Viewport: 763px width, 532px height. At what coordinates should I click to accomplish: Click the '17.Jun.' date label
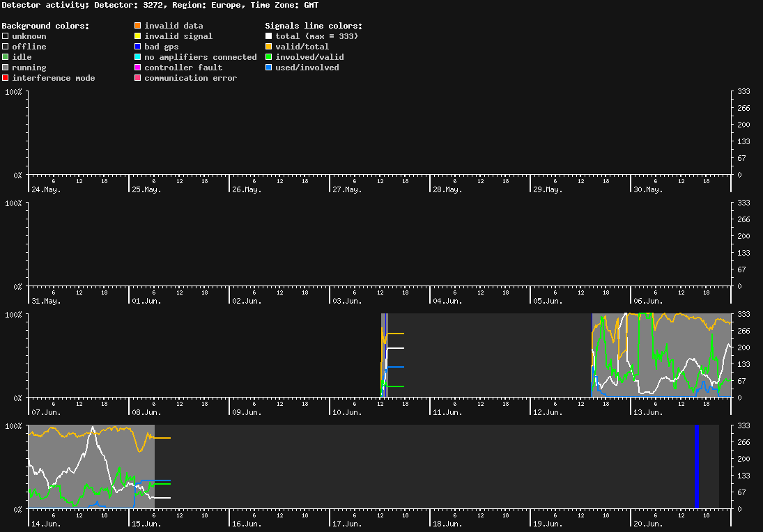click(347, 524)
